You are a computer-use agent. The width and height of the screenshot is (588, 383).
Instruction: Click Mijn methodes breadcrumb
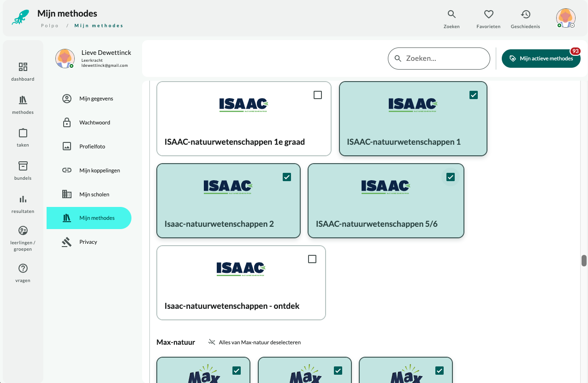pos(99,26)
